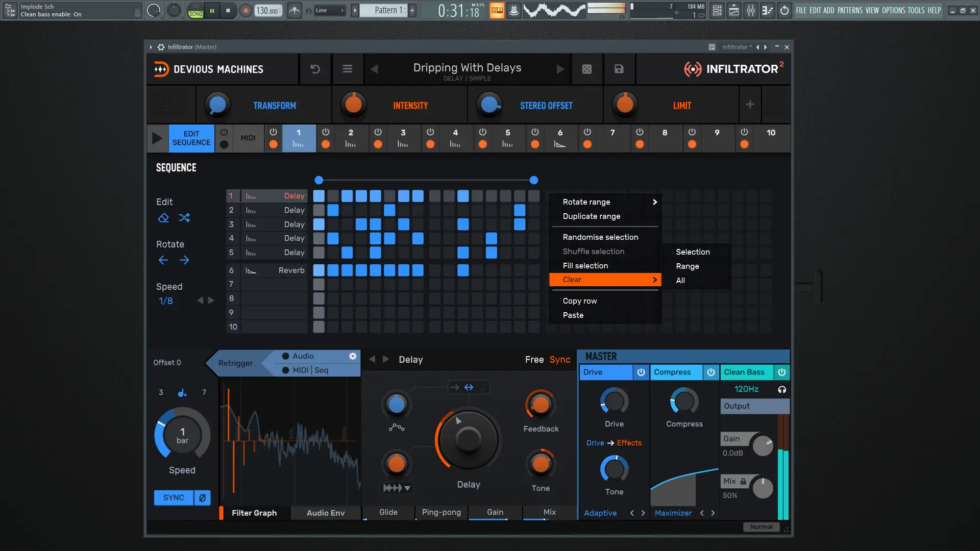
Task: Open the preset list hamburger menu
Action: pos(347,69)
